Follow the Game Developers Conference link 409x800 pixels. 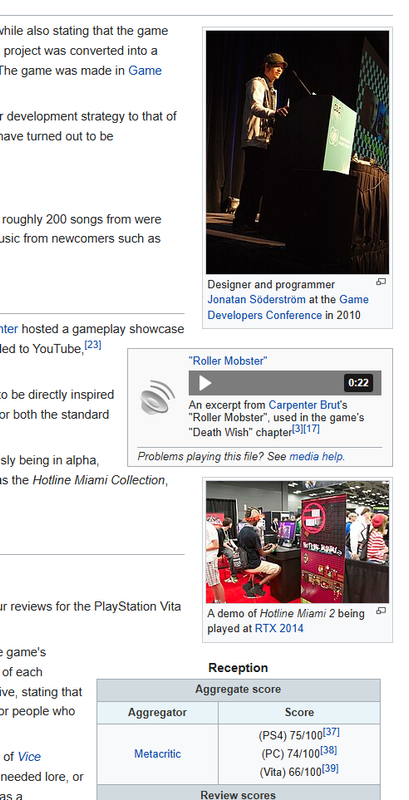[x=288, y=307]
